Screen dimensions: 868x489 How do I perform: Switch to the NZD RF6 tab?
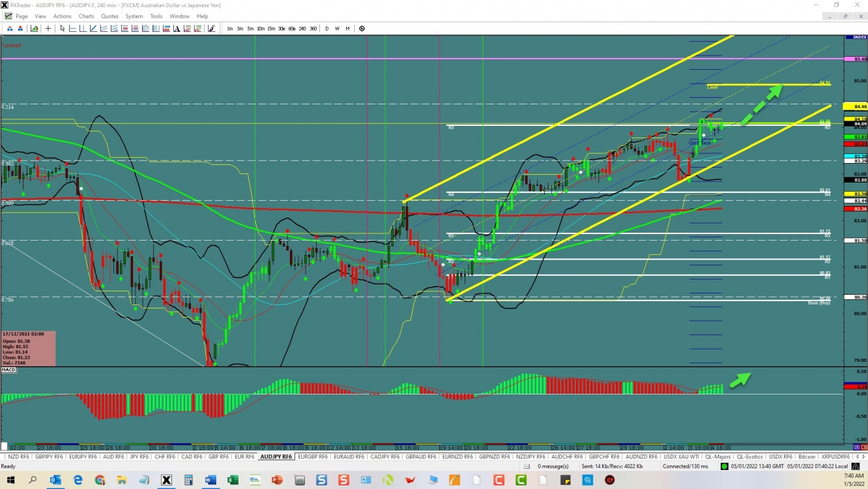[17, 457]
